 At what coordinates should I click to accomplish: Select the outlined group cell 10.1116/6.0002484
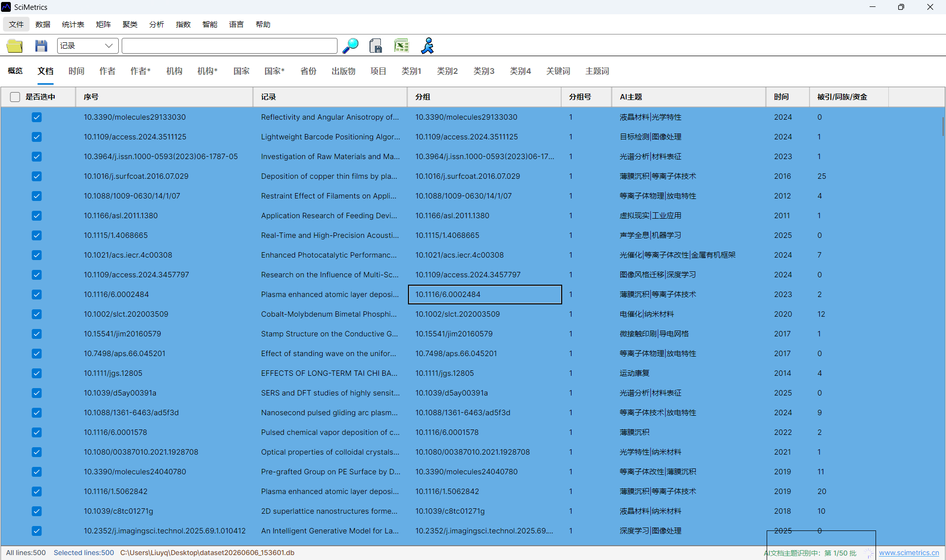[x=485, y=295]
